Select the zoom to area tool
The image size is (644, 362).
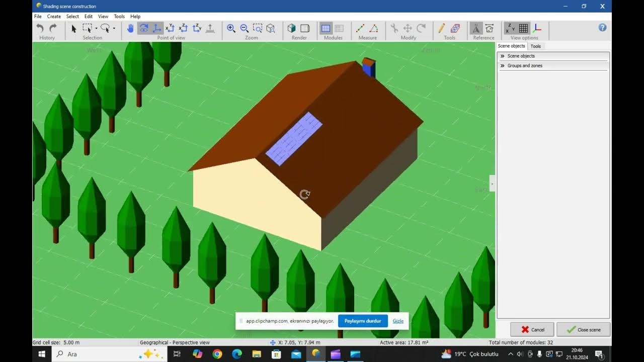[x=258, y=29]
